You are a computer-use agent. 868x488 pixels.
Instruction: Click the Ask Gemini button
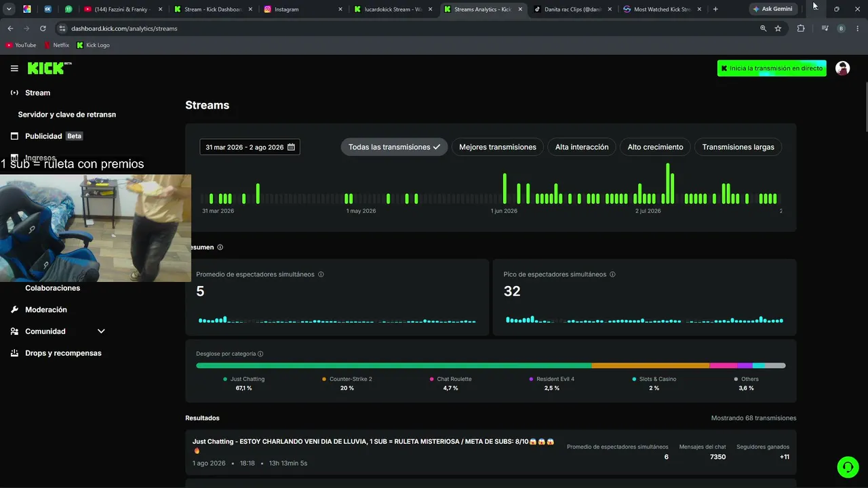click(772, 9)
